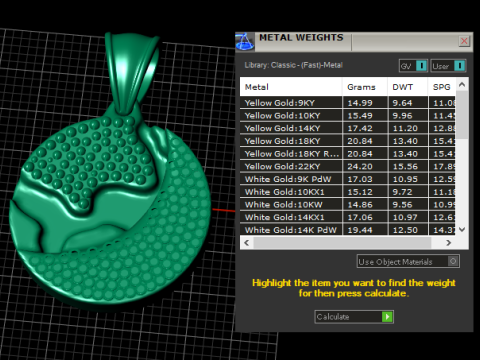Click the Library: Classic - (Fast)-Metal label
The width and height of the screenshot is (480, 360).
(293, 65)
